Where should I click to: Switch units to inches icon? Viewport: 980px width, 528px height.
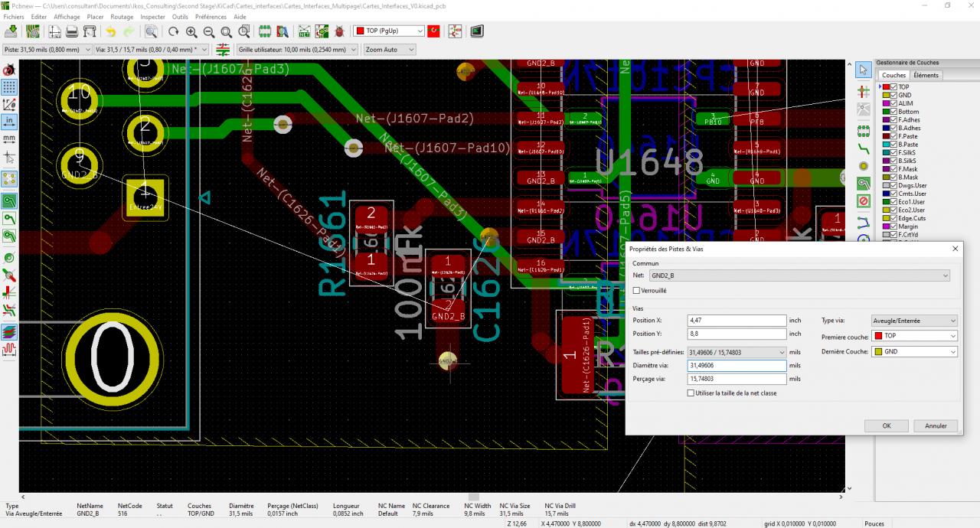click(9, 122)
